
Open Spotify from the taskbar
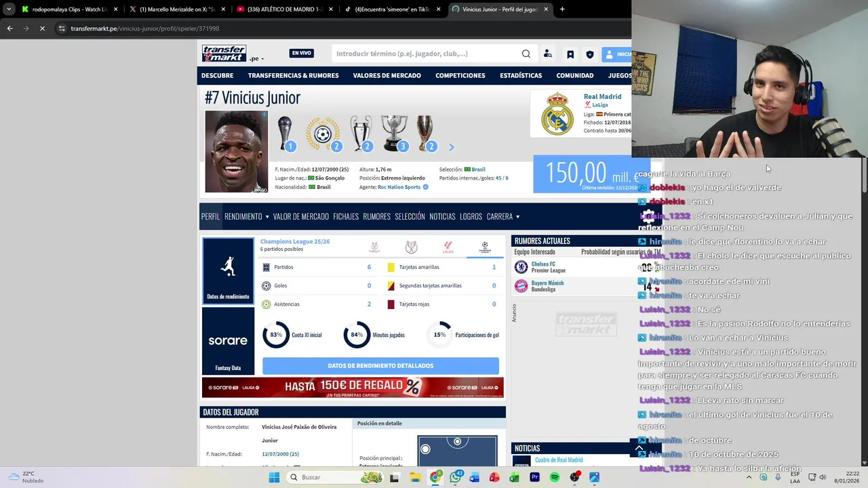pos(555,477)
